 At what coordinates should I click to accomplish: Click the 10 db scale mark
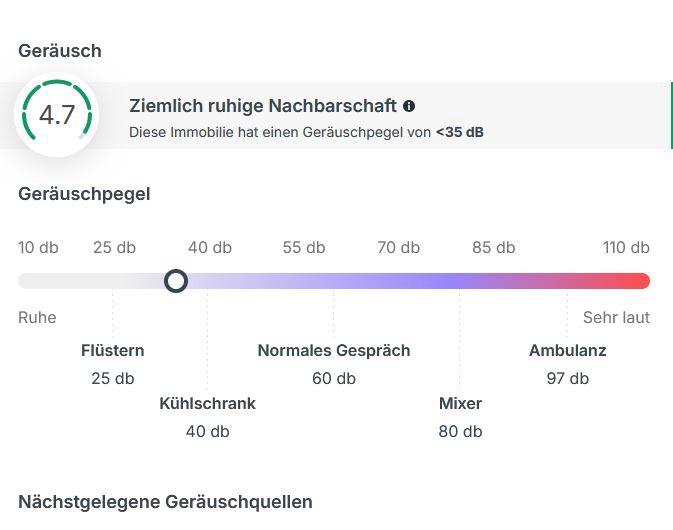[38, 248]
